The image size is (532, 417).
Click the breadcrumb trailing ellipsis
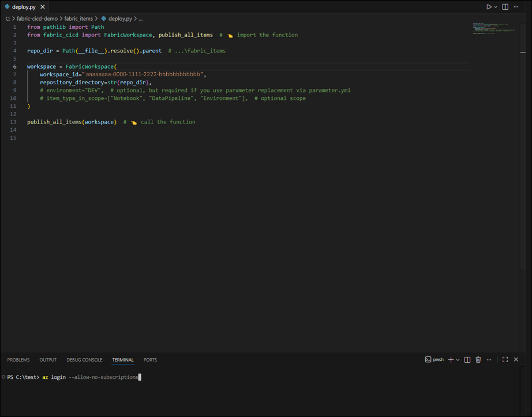140,18
